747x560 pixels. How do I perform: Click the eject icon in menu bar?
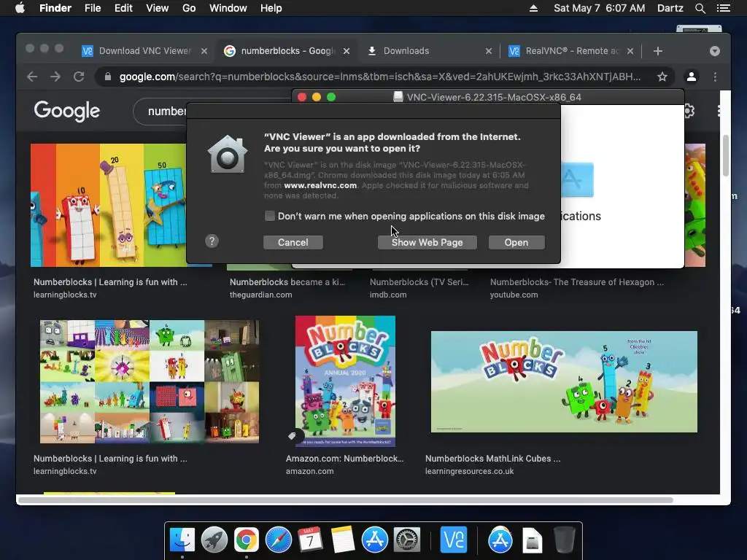pyautogui.click(x=533, y=8)
